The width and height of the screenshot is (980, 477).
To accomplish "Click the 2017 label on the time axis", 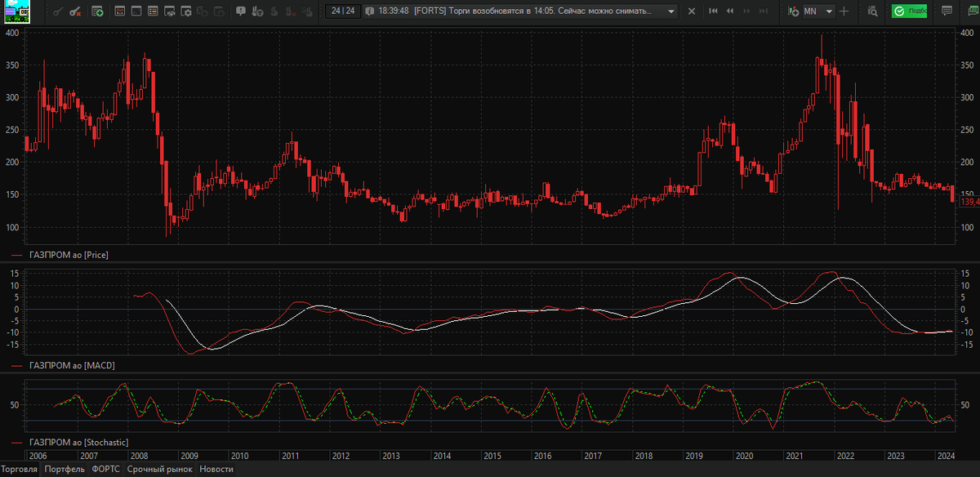I will click(593, 456).
